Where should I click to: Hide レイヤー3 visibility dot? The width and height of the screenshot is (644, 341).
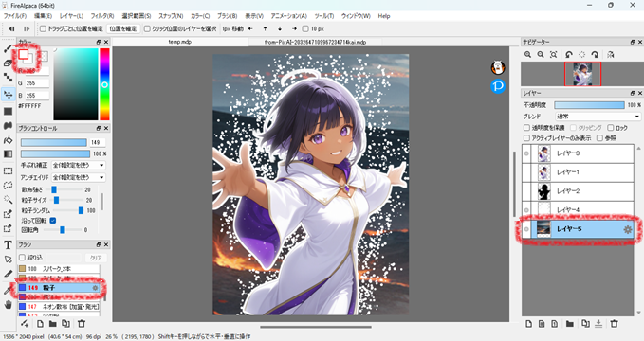[526, 153]
